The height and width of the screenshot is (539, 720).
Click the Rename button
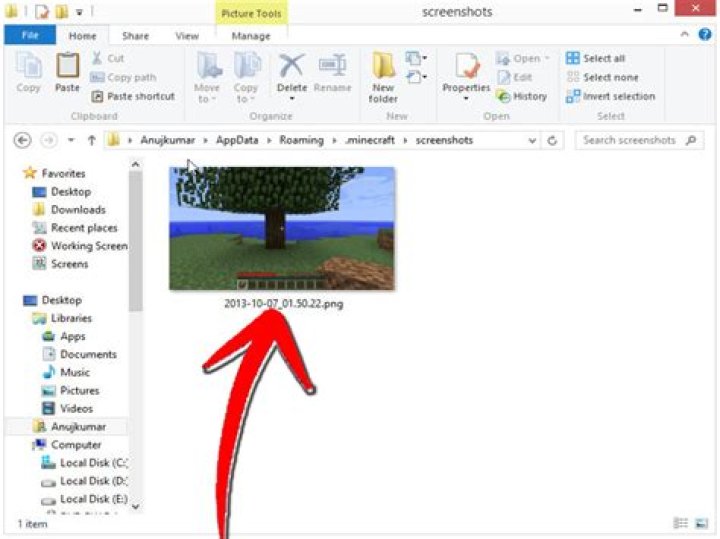[x=332, y=72]
